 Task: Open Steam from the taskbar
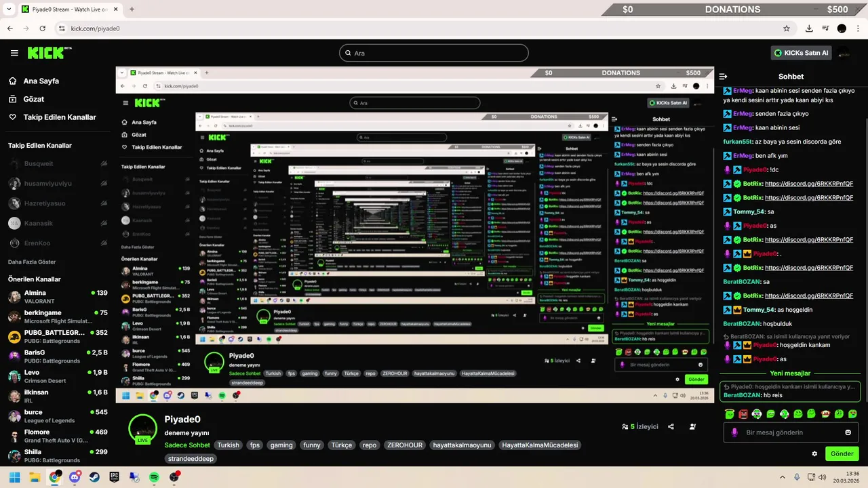point(94,477)
